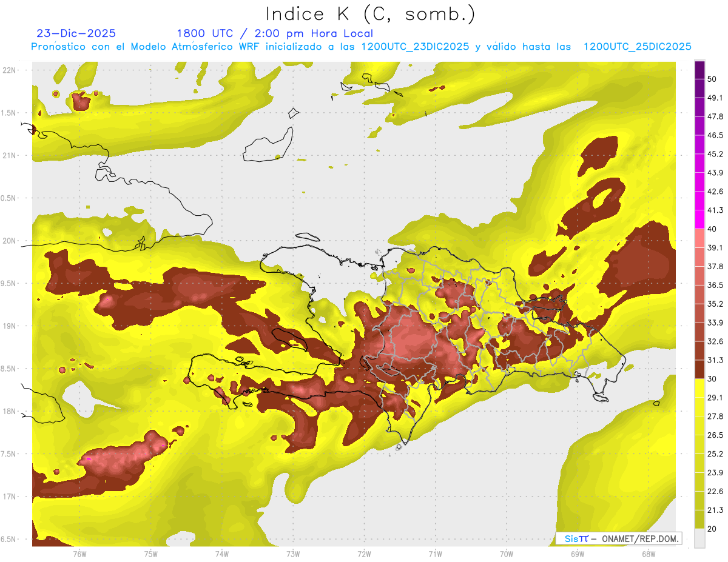Click the 68W longitude label

coord(649,554)
